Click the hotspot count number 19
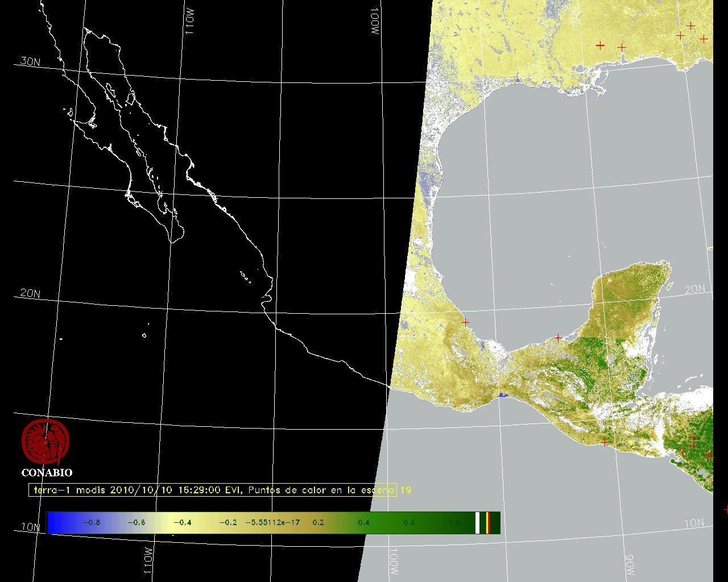Image resolution: width=728 pixels, height=582 pixels. (x=406, y=490)
